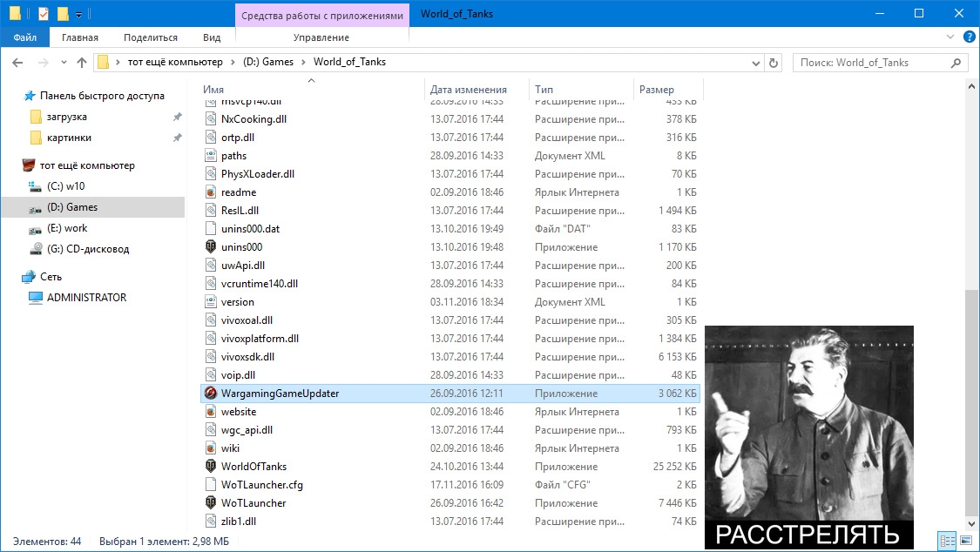Image resolution: width=980 pixels, height=552 pixels.
Task: Switch to details view in status bar
Action: coord(948,541)
